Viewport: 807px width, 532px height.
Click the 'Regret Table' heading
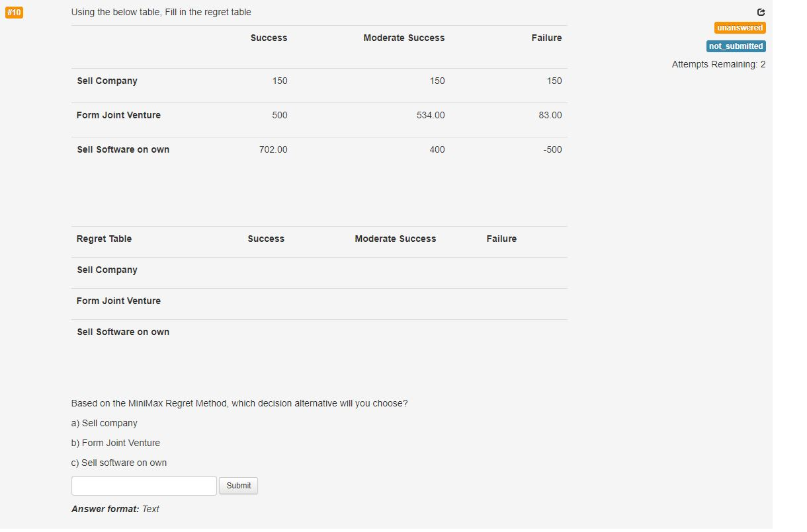point(104,239)
